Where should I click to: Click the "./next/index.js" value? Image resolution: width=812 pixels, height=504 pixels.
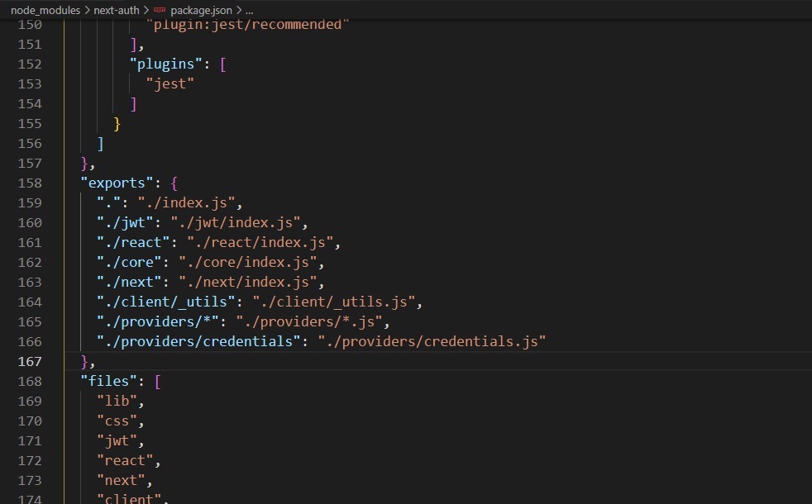pos(247,282)
